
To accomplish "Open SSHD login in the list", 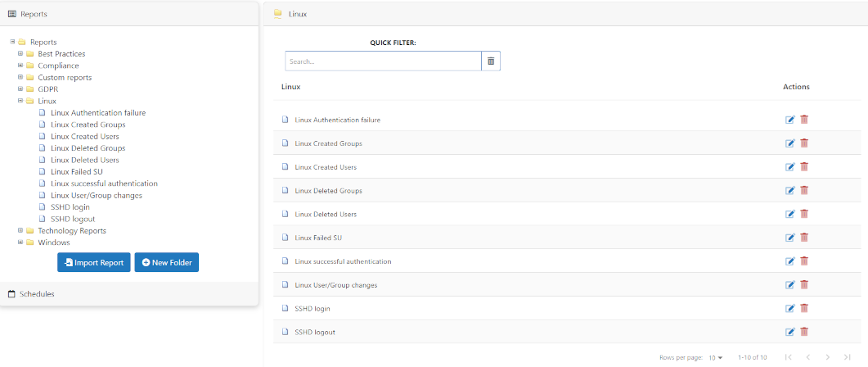I will [313, 308].
